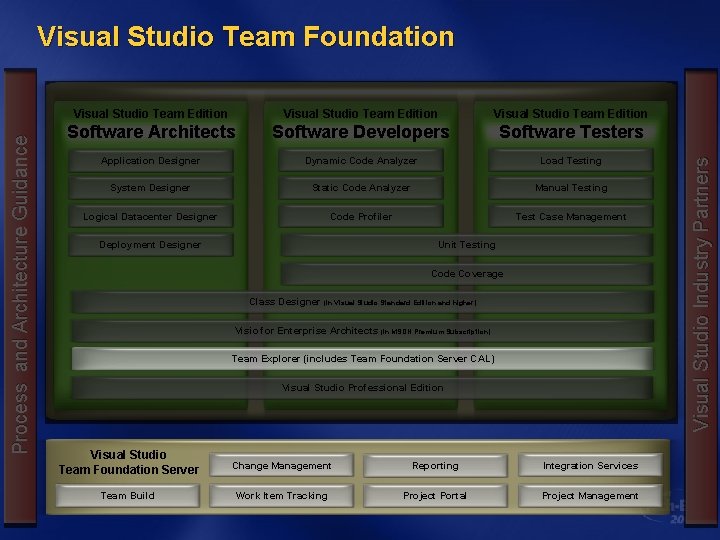Click the Logical Datacenter Designer box
The width and height of the screenshot is (720, 540).
(x=151, y=216)
